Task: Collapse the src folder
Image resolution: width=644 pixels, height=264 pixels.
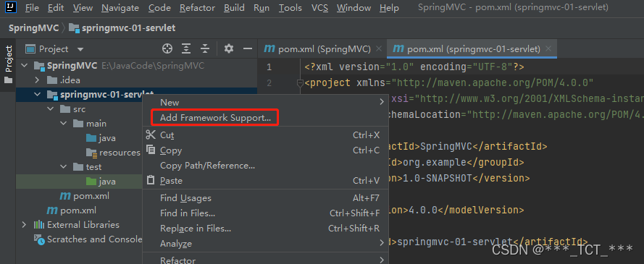Action: click(51, 109)
